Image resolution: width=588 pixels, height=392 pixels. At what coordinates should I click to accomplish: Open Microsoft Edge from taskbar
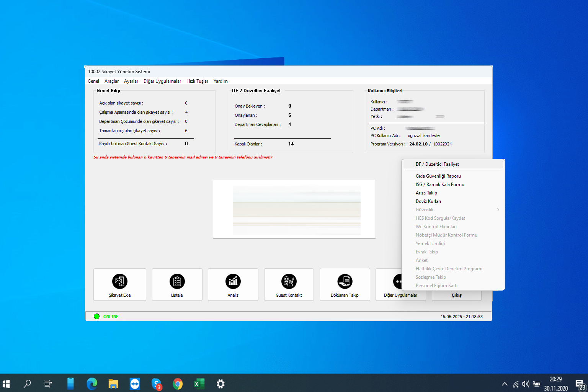pos(92,384)
